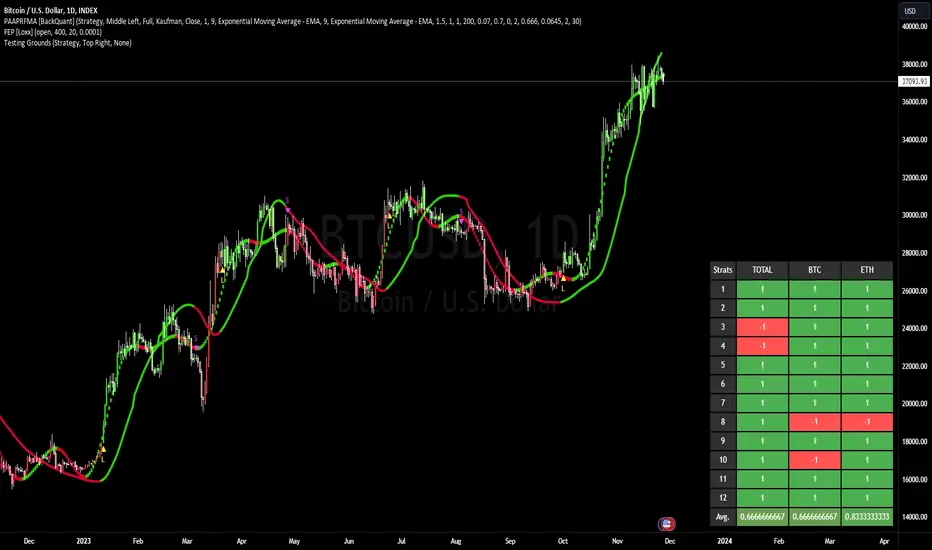
Task: Click the TOTAL column header
Action: pyautogui.click(x=763, y=270)
